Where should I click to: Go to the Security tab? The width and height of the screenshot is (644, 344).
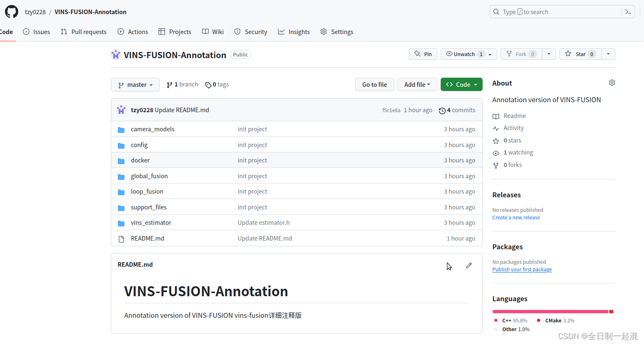[251, 32]
